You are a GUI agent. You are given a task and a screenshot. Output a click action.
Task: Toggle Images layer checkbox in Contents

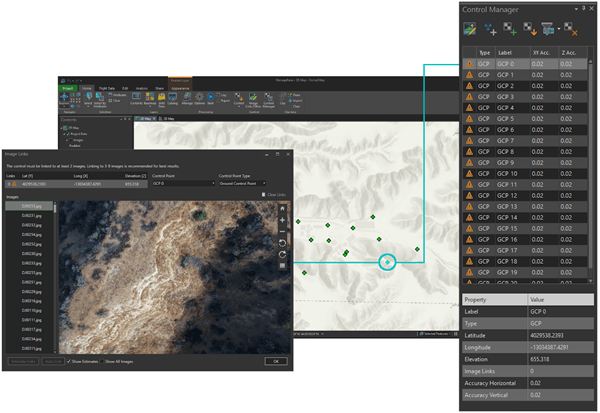[x=71, y=140]
